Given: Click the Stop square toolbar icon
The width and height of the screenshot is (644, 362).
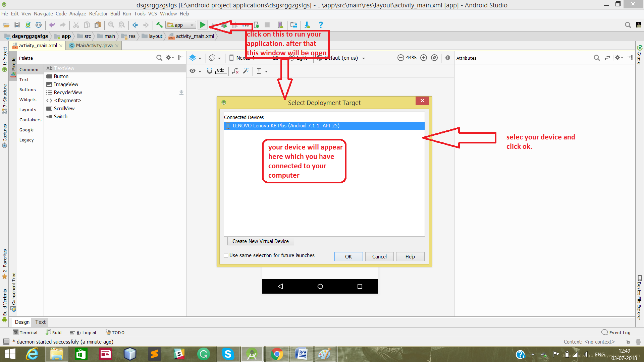Looking at the screenshot, I should (x=267, y=25).
